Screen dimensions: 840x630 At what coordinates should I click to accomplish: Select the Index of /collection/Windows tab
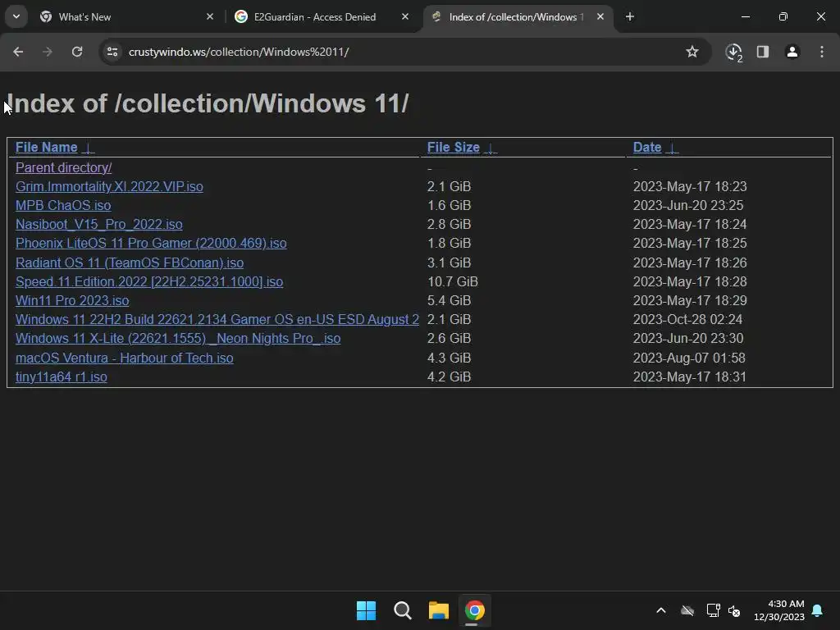[x=518, y=17]
